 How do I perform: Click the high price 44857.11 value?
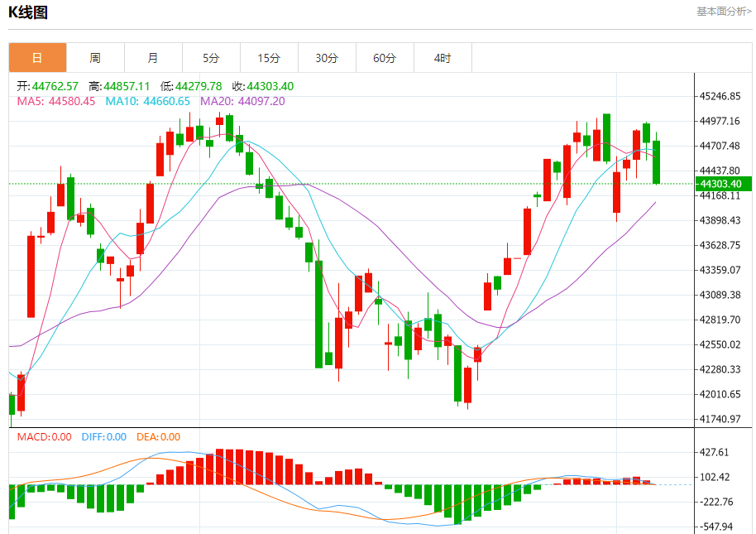(x=127, y=86)
